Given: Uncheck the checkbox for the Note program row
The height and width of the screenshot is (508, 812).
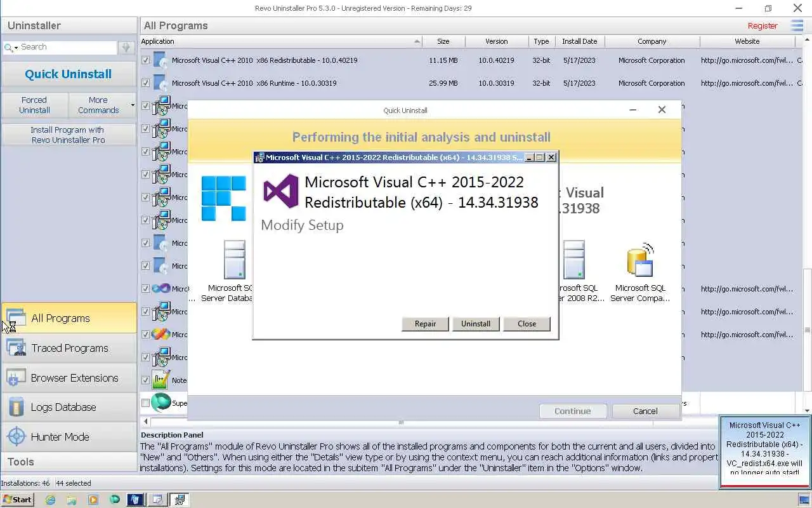Looking at the screenshot, I should (146, 380).
